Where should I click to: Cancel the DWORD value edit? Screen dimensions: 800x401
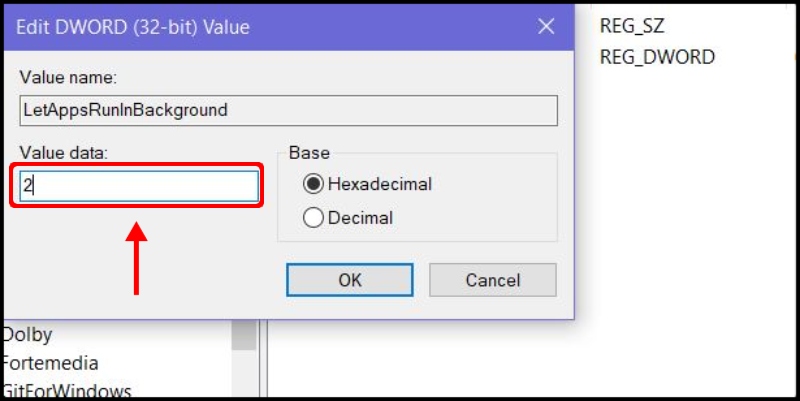point(492,280)
